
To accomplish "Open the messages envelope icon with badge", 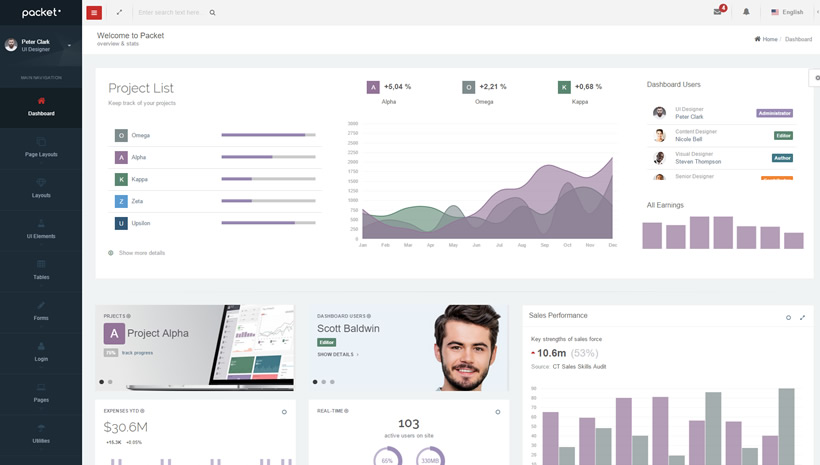I will (718, 12).
